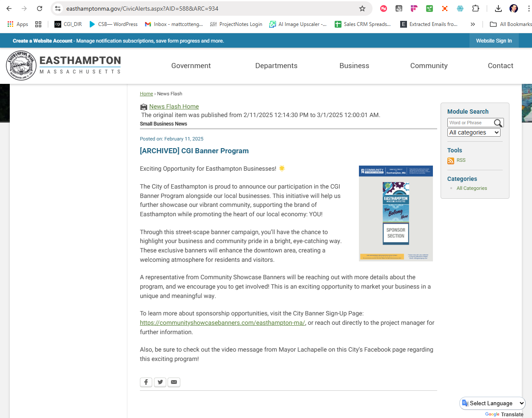Open the Community menu
532x418 pixels.
click(429, 66)
